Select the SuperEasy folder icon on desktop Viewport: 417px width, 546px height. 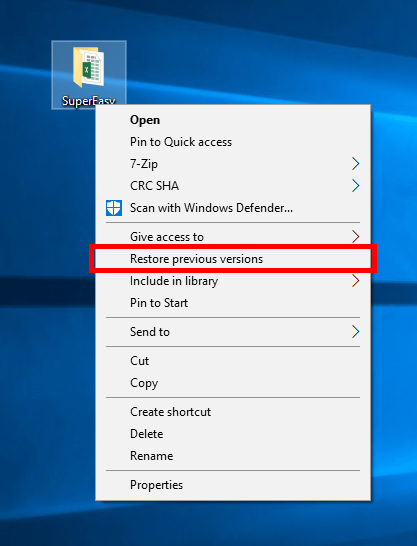click(88, 67)
